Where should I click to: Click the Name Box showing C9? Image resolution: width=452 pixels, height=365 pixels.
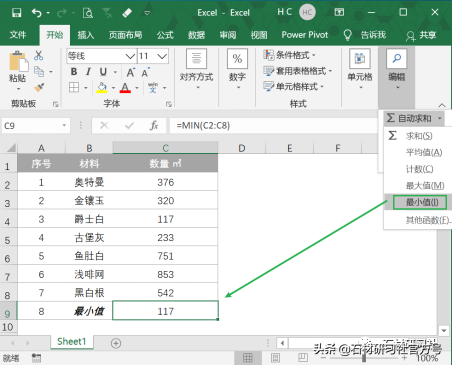click(36, 126)
